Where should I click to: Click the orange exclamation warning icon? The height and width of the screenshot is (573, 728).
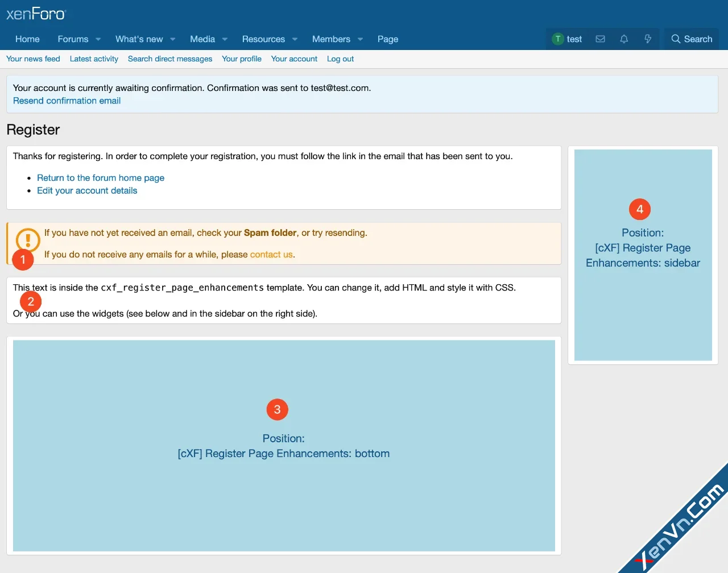coord(28,239)
